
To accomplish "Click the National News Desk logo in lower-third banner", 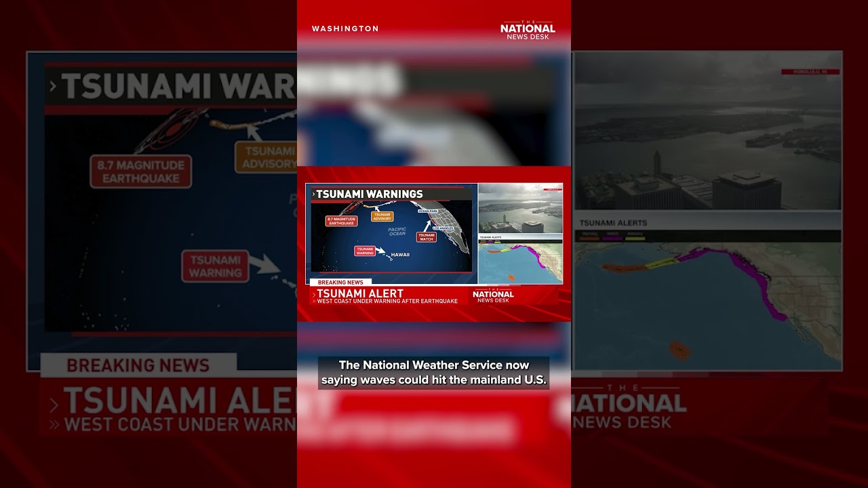I will 493,295.
